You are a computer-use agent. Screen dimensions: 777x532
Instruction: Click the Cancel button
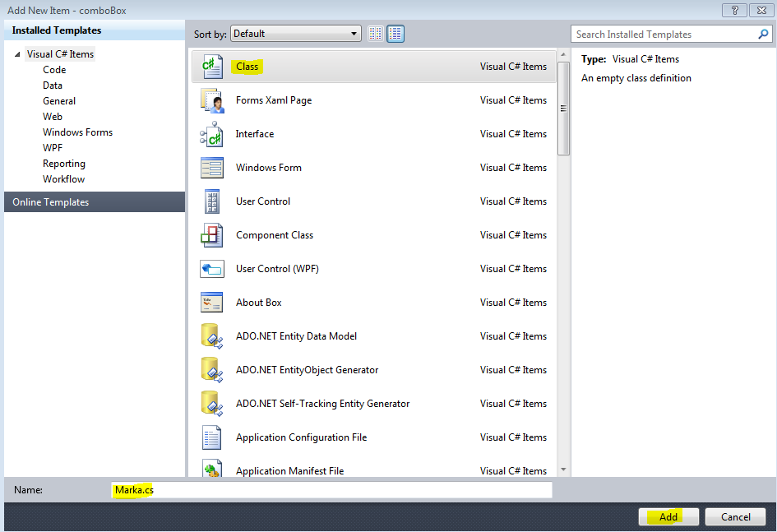735,516
